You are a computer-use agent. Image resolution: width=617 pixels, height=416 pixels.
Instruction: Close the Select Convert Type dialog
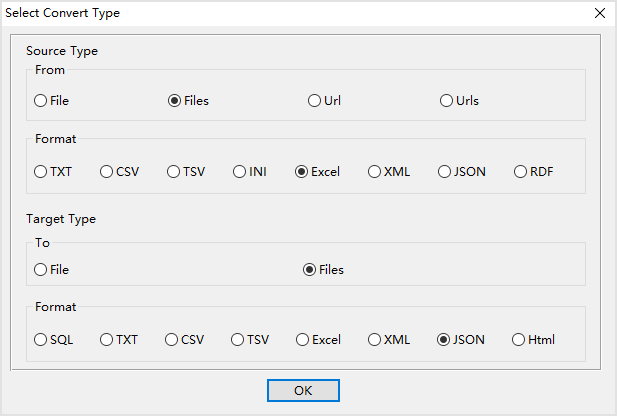coord(599,13)
